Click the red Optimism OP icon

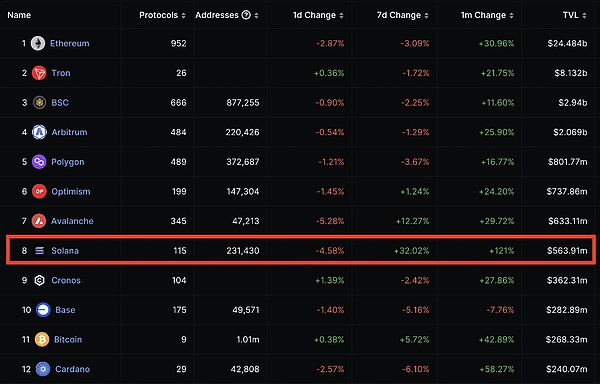39,191
